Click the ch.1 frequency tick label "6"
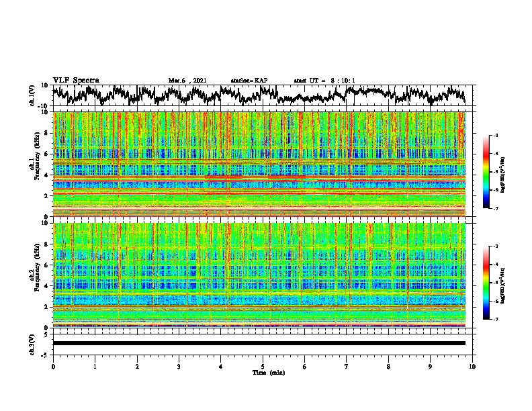 [x=46, y=154]
